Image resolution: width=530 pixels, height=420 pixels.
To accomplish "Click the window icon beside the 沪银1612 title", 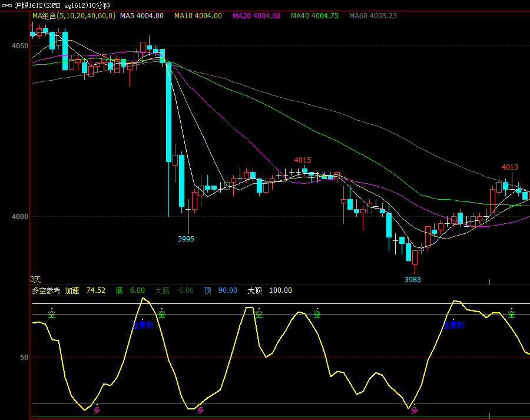I will (x=7, y=5).
